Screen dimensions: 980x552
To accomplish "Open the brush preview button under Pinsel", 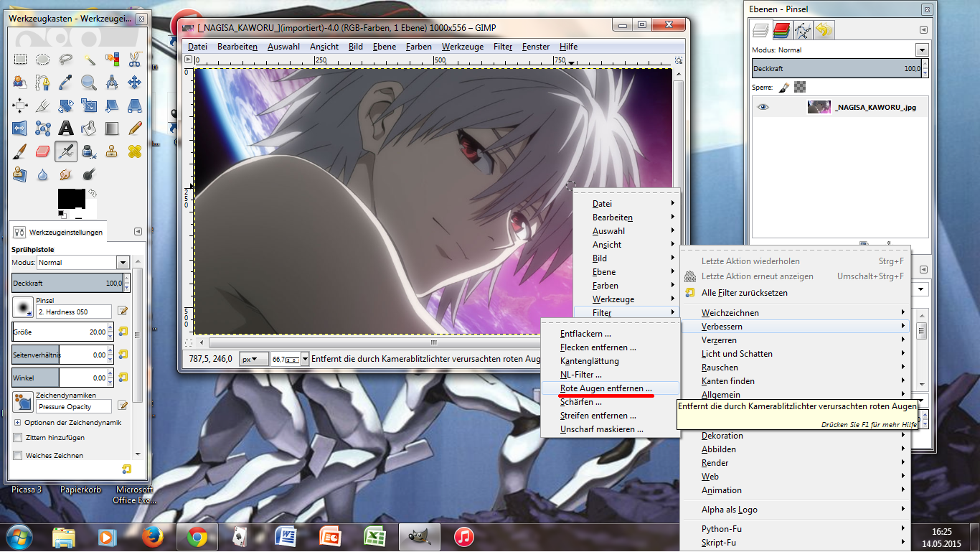I will [22, 308].
